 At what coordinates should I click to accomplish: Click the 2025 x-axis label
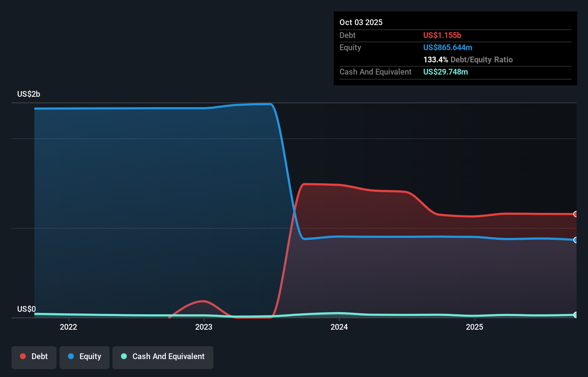[474, 327]
